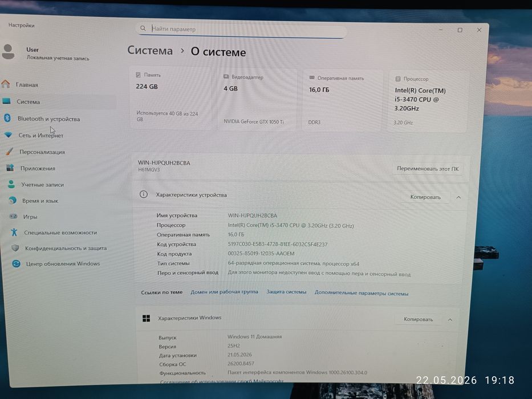
Task: Click the Процессор chip icon
Action: [398, 79]
